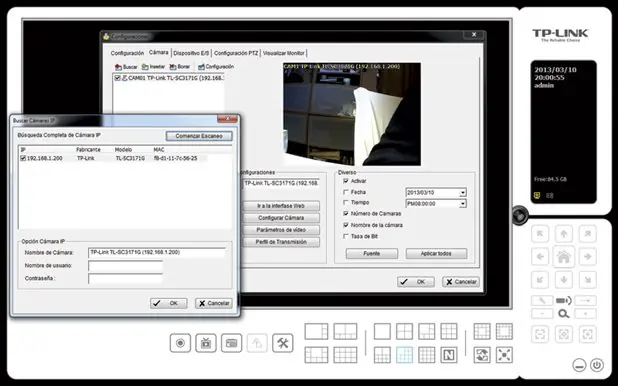This screenshot has height=386, width=618.
Task: Toggle the Nombre de la cámara checkbox
Action: (346, 225)
